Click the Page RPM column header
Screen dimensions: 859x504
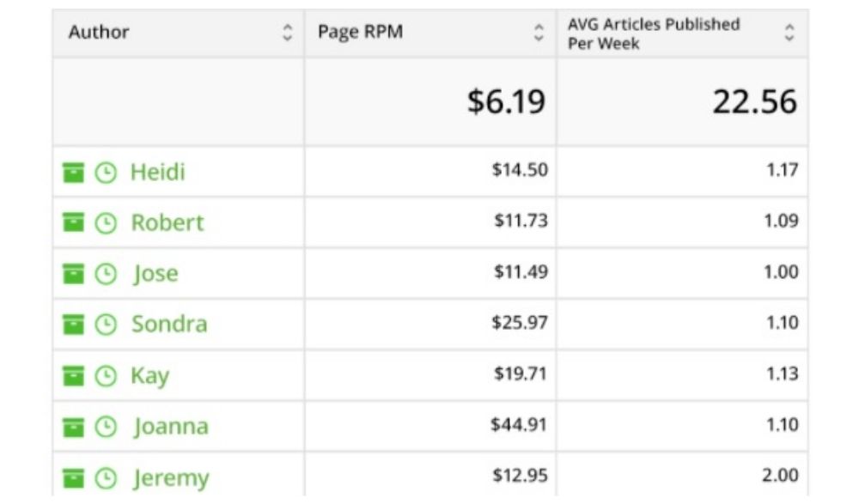[x=360, y=33]
